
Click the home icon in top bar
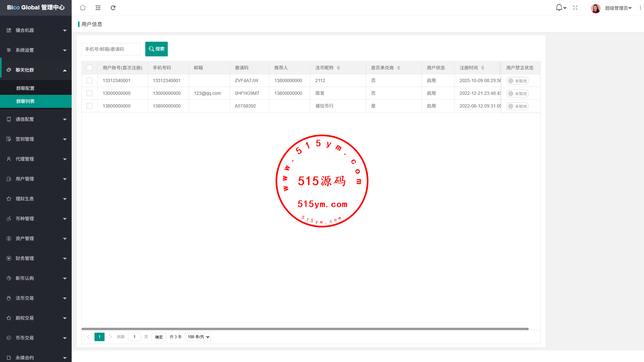[83, 7]
